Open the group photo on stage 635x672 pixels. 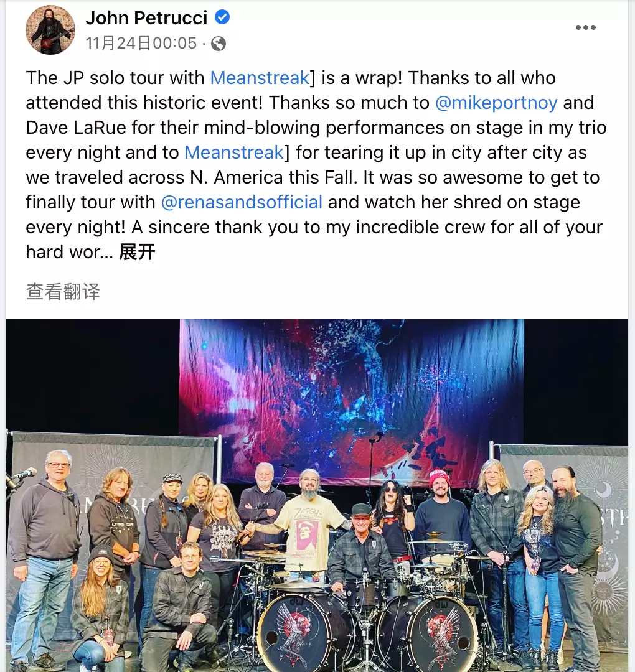(317, 495)
